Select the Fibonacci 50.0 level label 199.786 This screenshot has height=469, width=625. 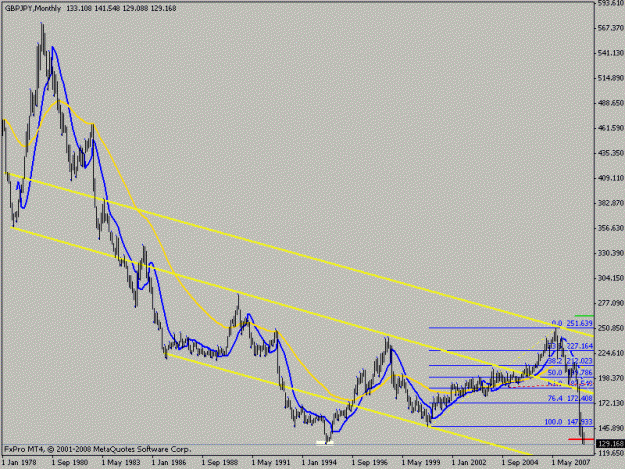(570, 373)
